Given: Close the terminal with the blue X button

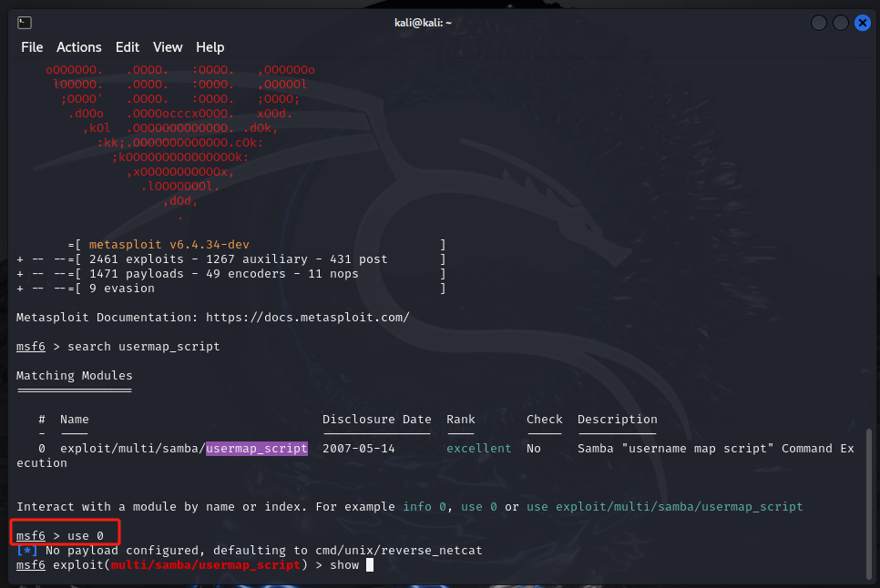Looking at the screenshot, I should (x=862, y=23).
